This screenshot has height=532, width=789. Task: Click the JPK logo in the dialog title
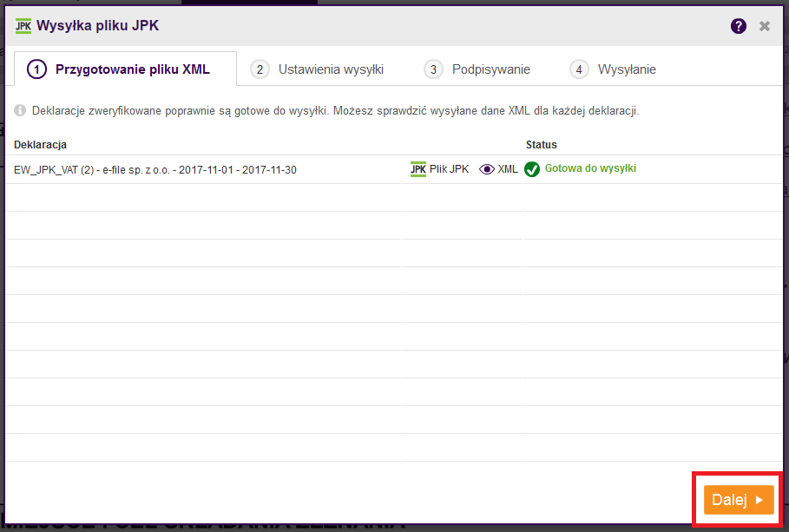(23, 26)
